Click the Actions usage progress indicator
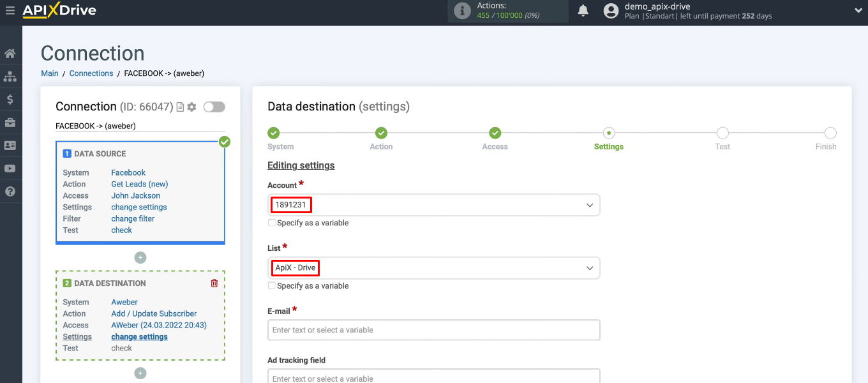Image resolution: width=868 pixels, height=383 pixels. coord(507,11)
